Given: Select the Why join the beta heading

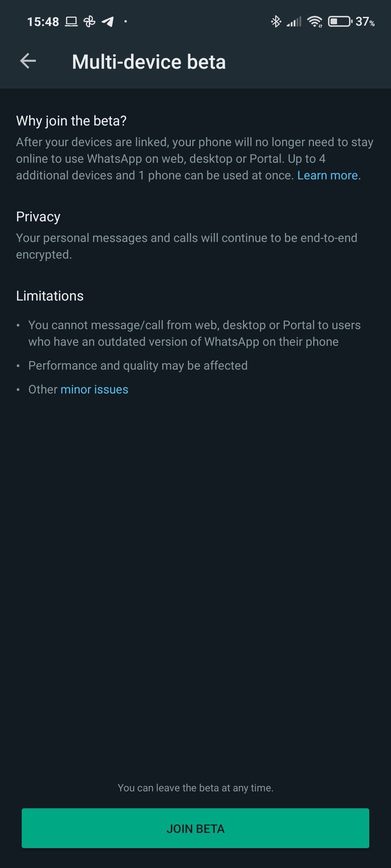Looking at the screenshot, I should (x=71, y=121).
